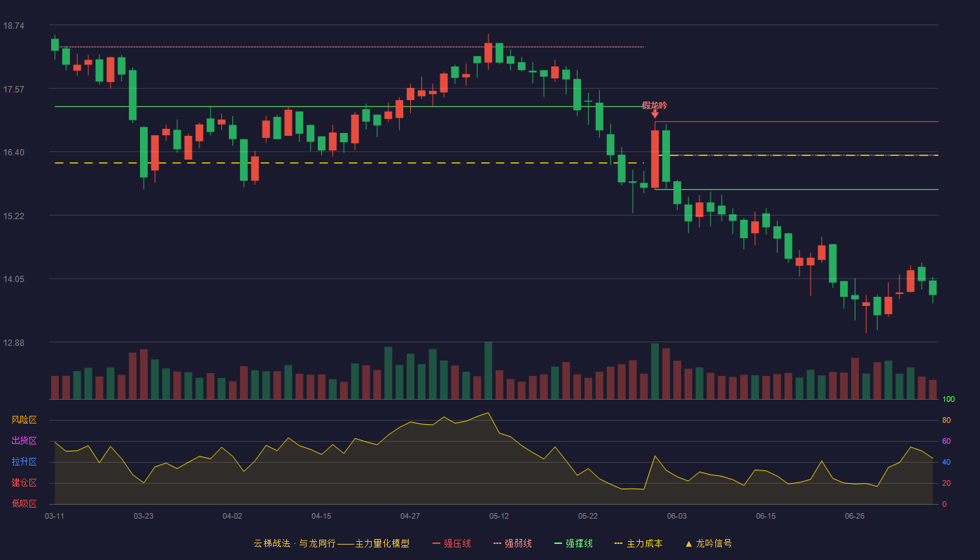The image size is (980, 560).
Task: Select the 风险区 zone label
Action: [x=24, y=420]
